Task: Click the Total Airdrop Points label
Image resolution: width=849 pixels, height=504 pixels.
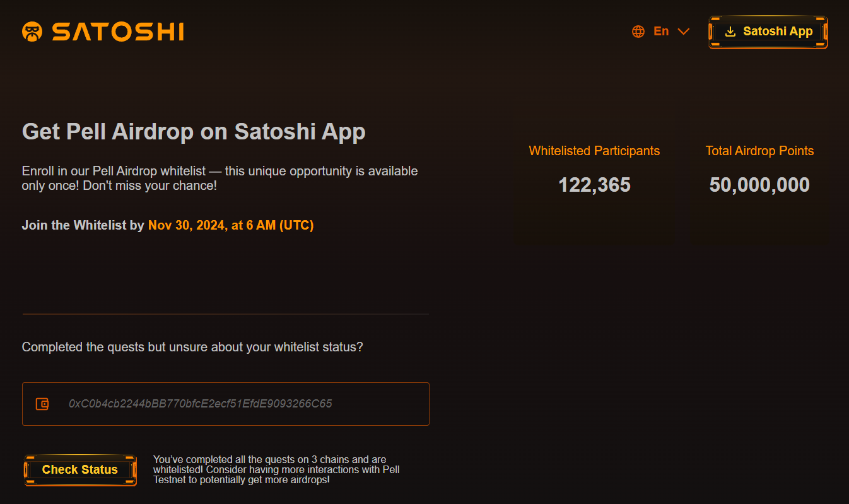Action: tap(759, 151)
